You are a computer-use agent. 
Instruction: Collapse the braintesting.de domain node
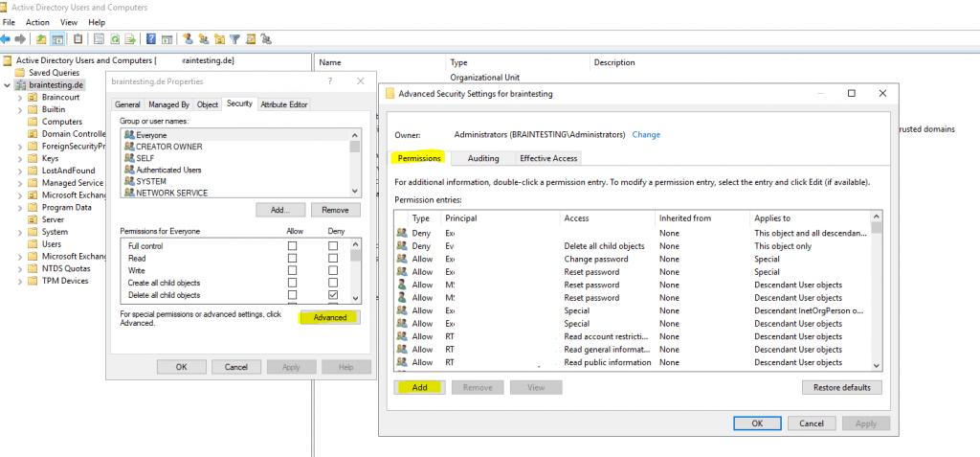[x=7, y=85]
